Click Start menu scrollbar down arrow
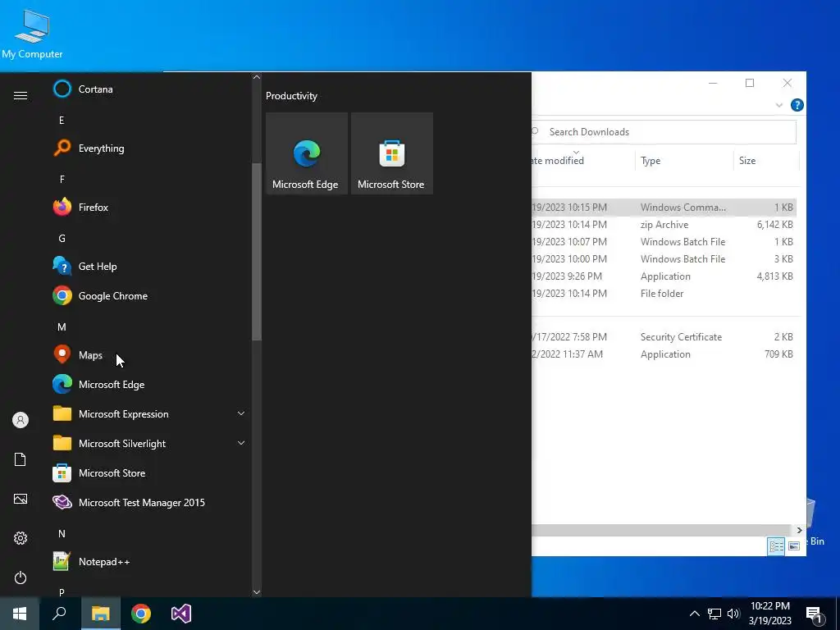840x630 pixels. (257, 592)
